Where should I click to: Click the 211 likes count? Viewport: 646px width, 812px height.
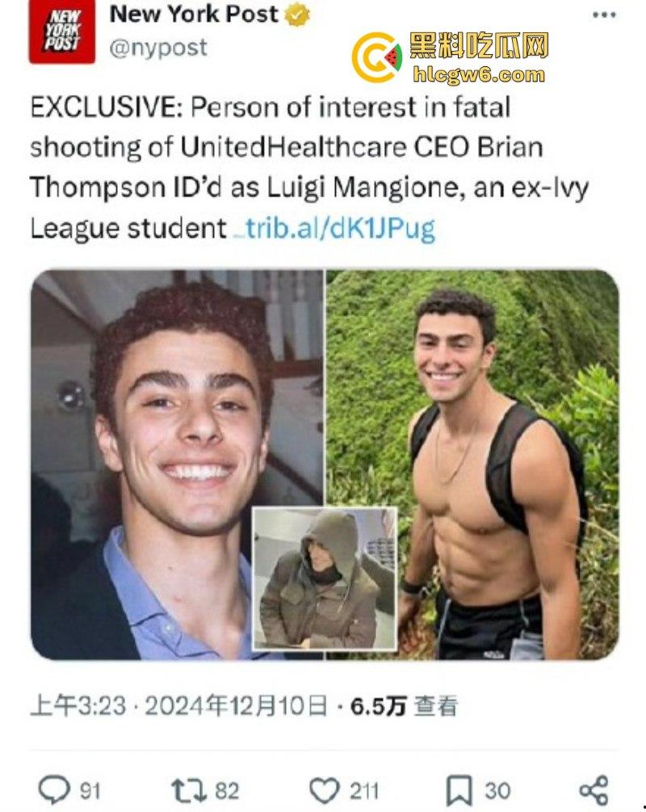tap(364, 791)
